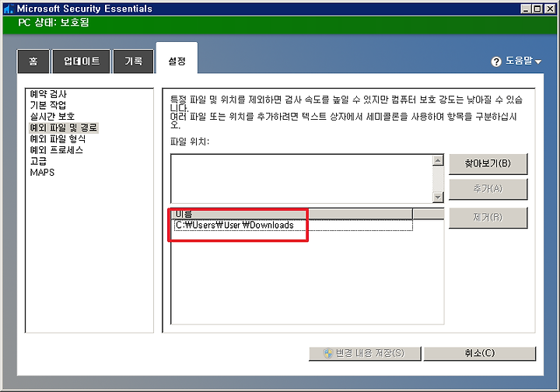
Task: Minimize the Security Essentials window
Action: pos(525,9)
